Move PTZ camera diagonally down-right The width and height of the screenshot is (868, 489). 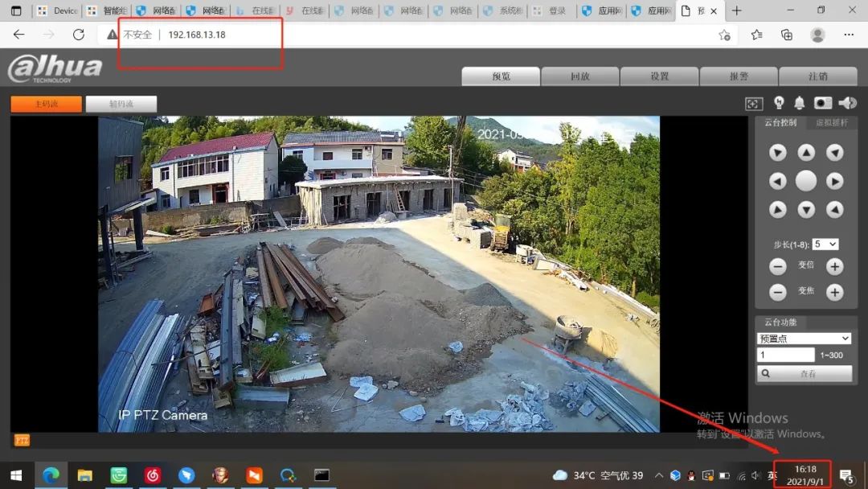835,209
